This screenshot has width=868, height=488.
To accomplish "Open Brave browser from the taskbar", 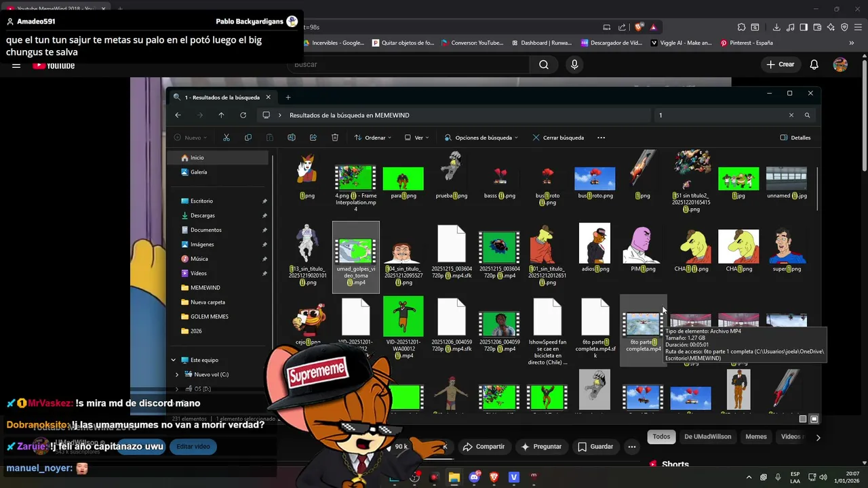I will [494, 477].
